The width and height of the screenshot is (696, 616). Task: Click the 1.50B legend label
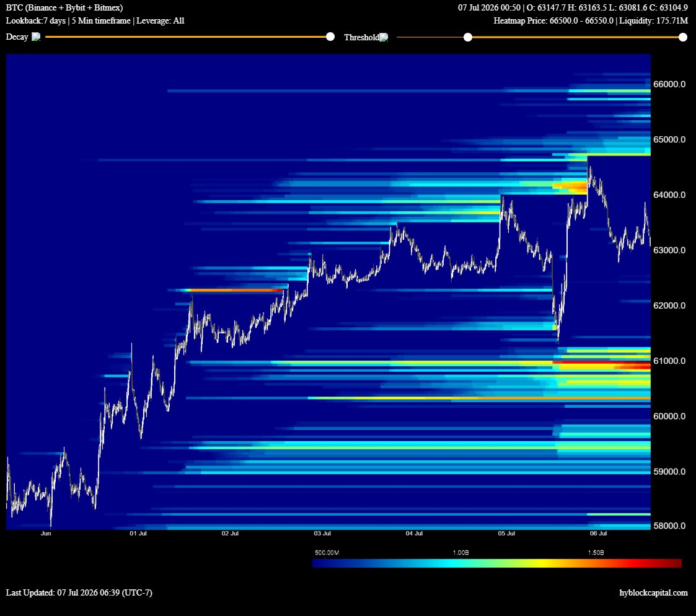[x=596, y=553]
